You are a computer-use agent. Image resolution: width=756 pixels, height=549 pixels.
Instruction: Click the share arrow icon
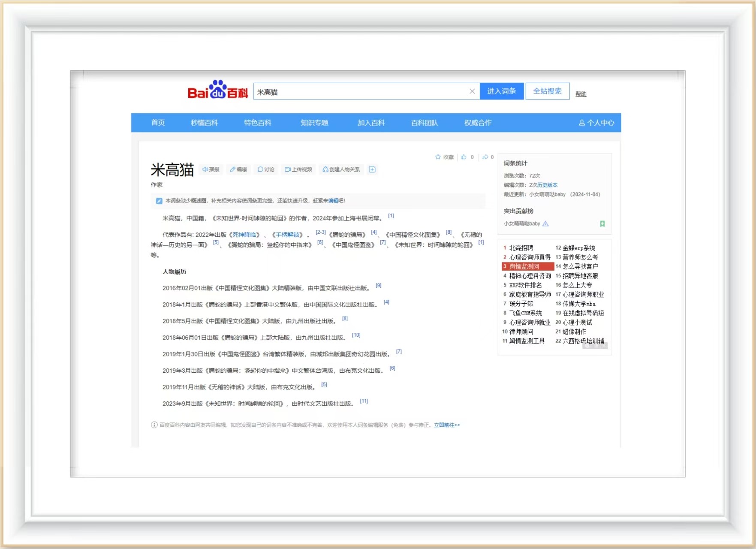coord(485,157)
